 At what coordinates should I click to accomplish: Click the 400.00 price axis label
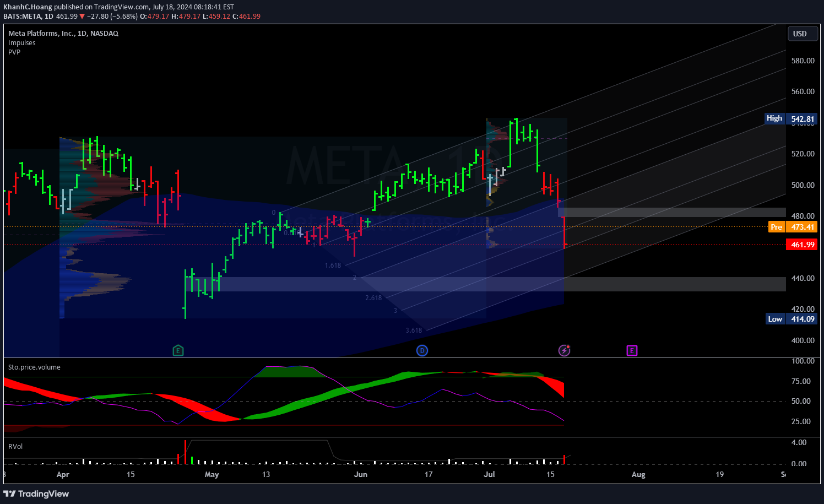(803, 340)
